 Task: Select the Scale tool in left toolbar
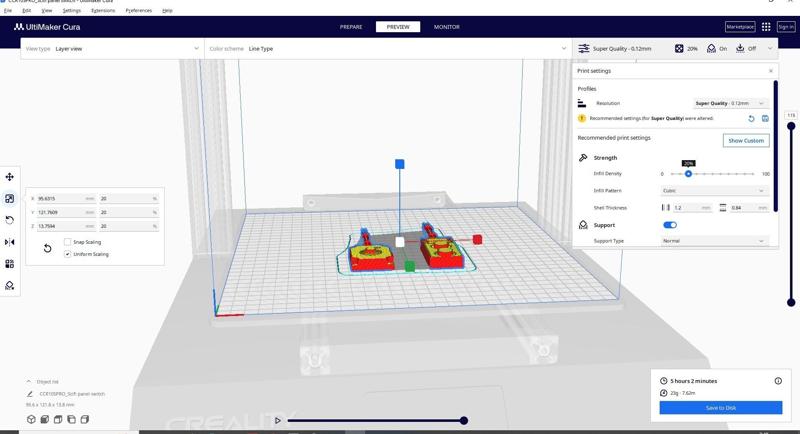[x=10, y=199]
